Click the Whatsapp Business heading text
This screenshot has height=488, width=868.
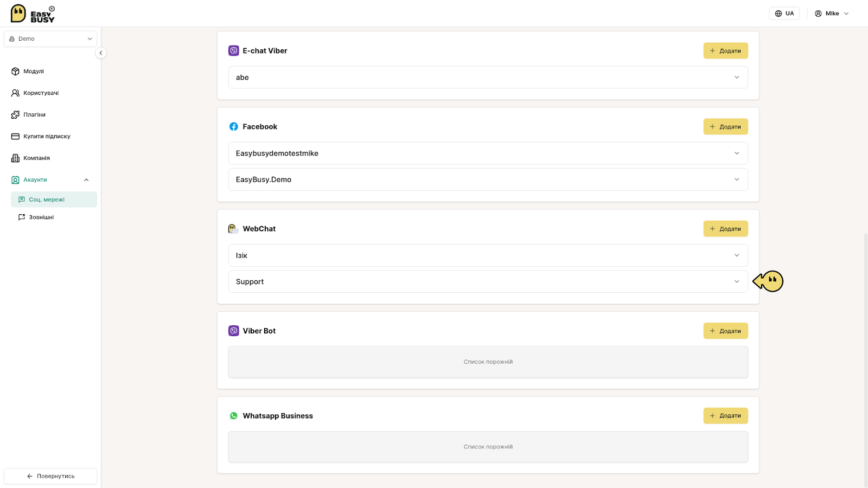pos(278,416)
